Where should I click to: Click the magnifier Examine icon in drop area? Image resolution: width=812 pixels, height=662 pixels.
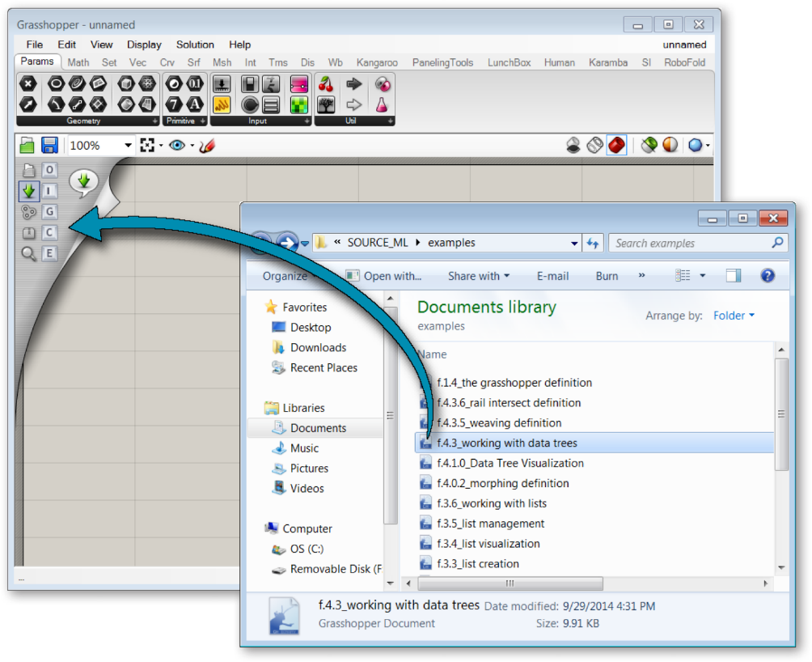[x=28, y=253]
